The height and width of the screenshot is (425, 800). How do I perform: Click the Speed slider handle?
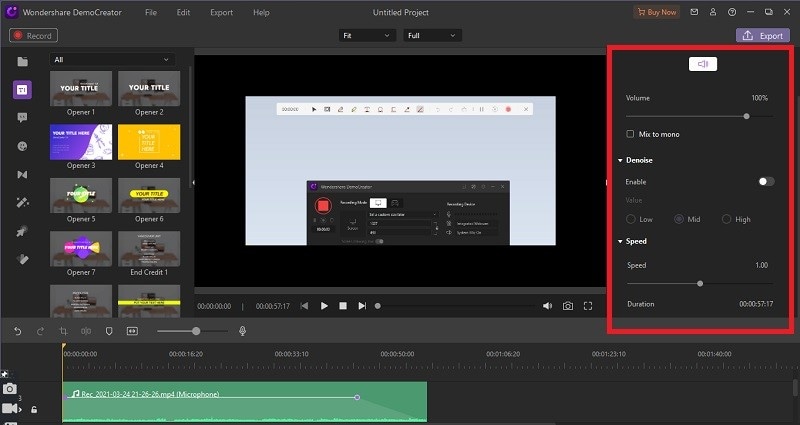pos(700,284)
